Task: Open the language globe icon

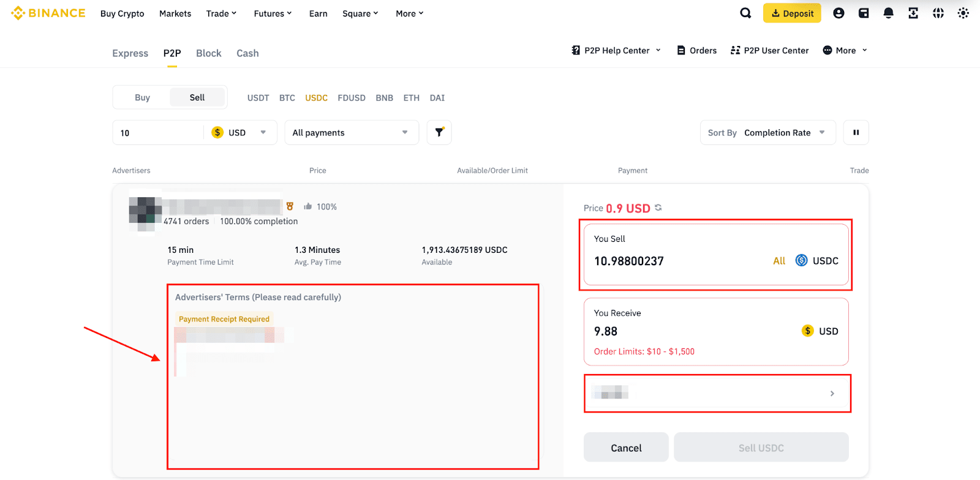Action: pyautogui.click(x=938, y=13)
